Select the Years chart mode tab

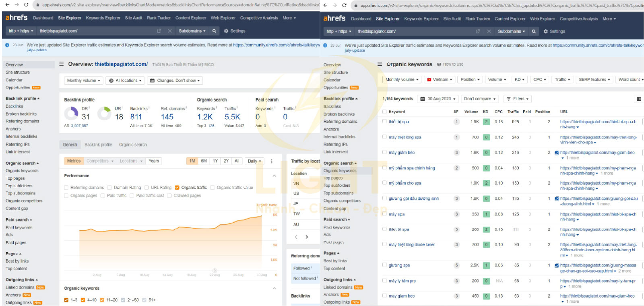click(154, 161)
